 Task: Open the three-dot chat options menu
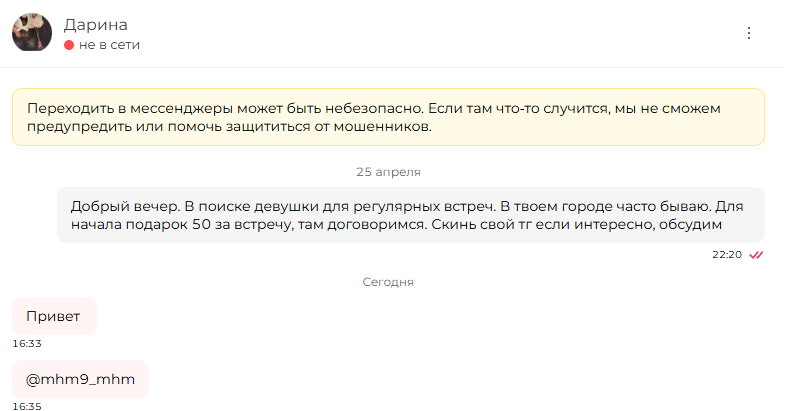pyautogui.click(x=749, y=33)
